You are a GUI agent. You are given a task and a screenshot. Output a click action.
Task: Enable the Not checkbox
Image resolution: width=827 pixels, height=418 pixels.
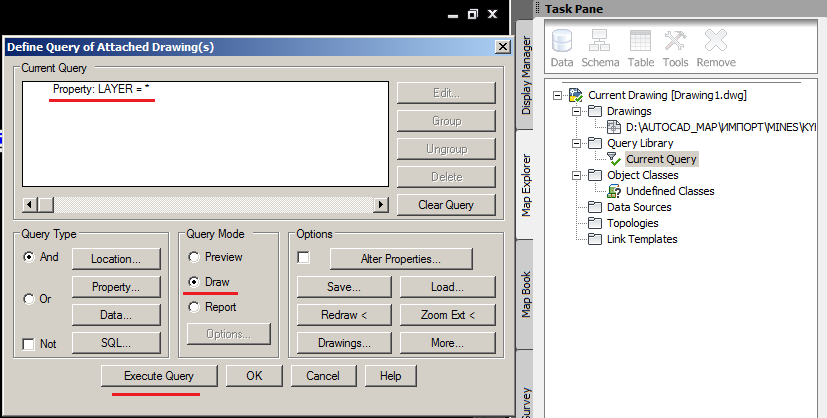click(x=28, y=344)
